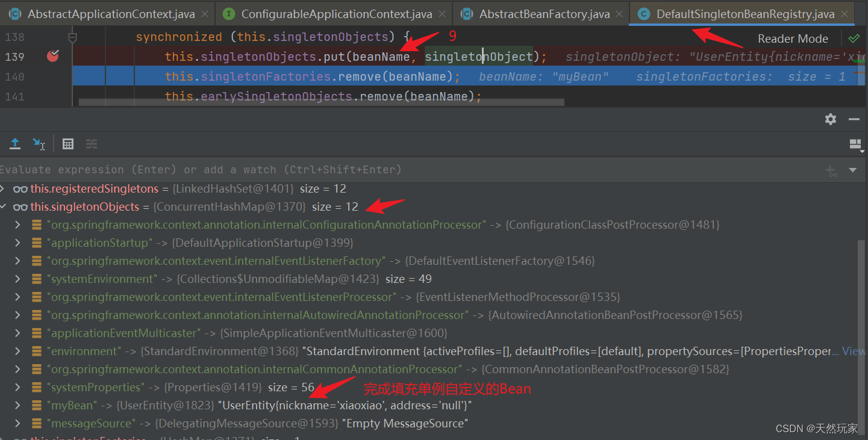
Task: Expand the "applicationEventMulticaster" entry
Action: click(x=17, y=333)
